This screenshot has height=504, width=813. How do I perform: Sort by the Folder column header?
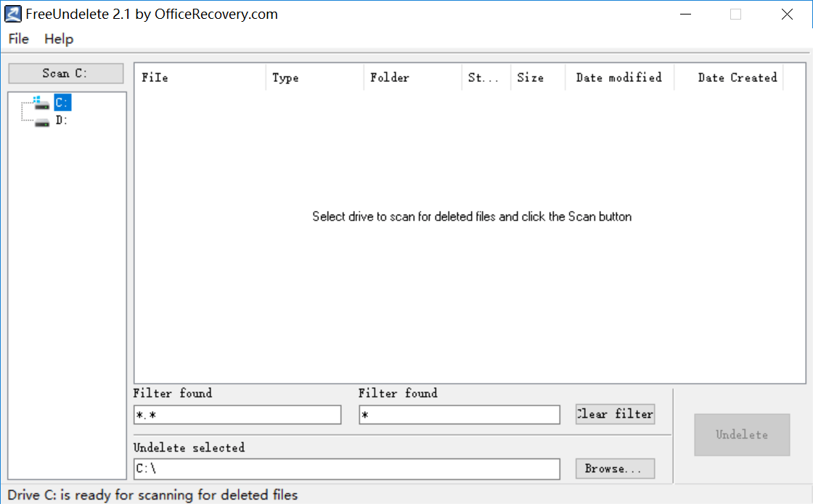[x=412, y=78]
